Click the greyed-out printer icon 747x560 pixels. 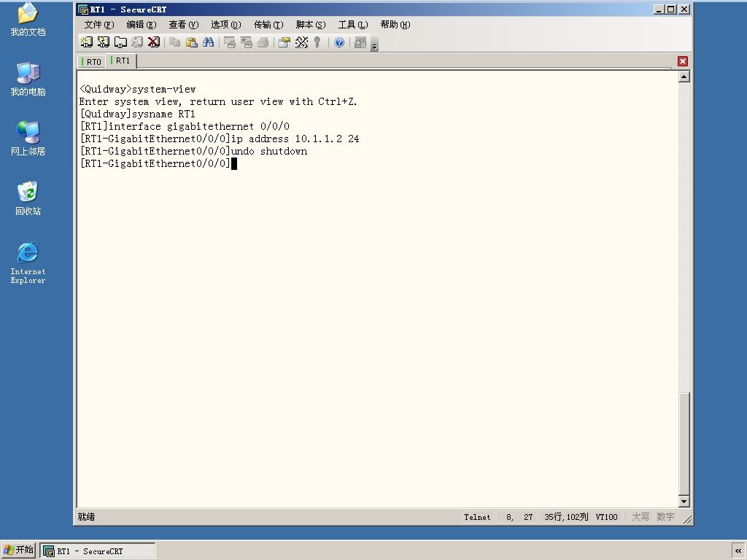coord(263,42)
